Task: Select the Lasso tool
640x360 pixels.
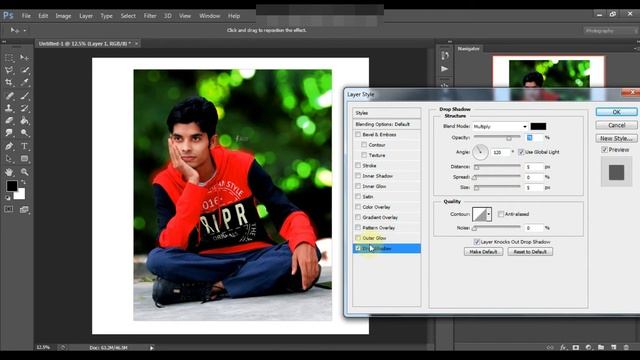Action: coord(9,70)
